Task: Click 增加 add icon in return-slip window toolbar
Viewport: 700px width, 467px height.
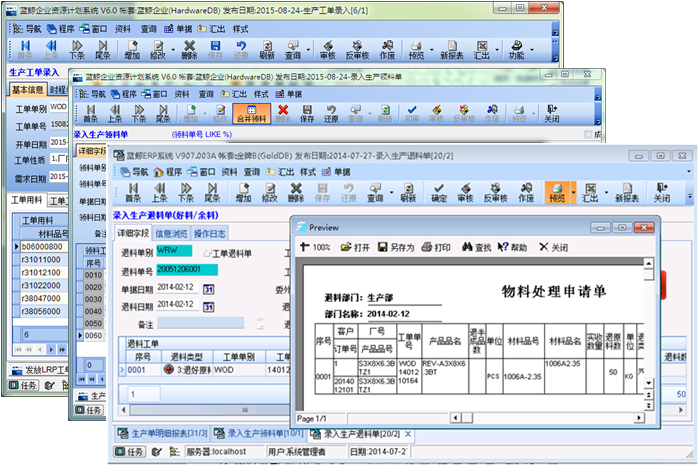Action: pyautogui.click(x=243, y=192)
